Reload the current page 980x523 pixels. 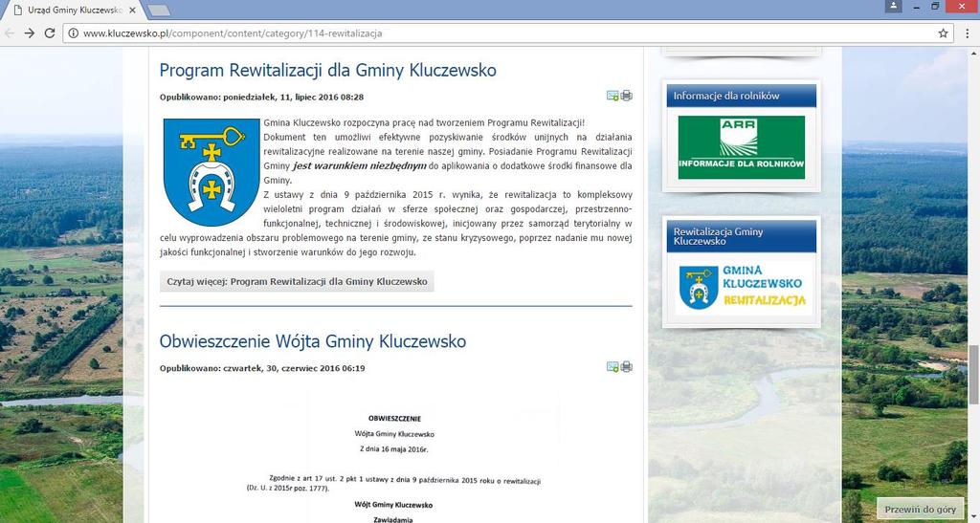pyautogui.click(x=50, y=33)
